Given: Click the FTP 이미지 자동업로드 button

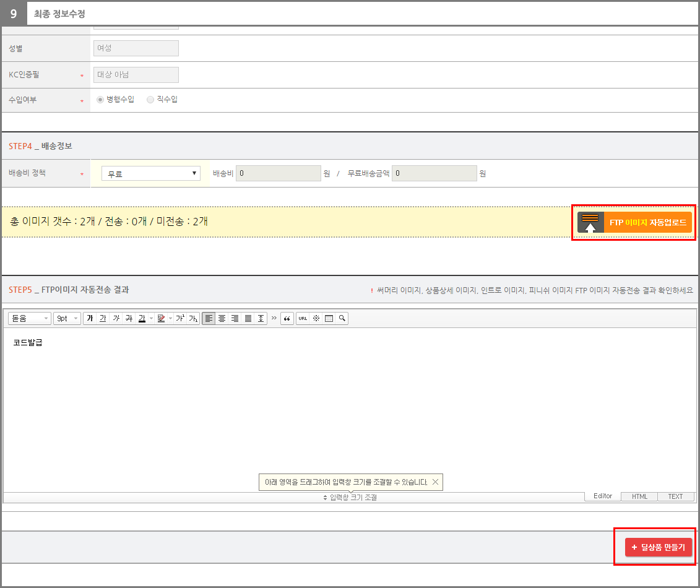Looking at the screenshot, I should (634, 222).
